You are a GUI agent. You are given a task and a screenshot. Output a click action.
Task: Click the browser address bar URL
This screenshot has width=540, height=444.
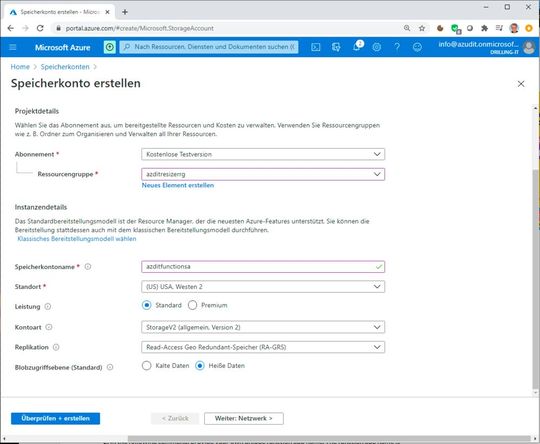pos(140,28)
